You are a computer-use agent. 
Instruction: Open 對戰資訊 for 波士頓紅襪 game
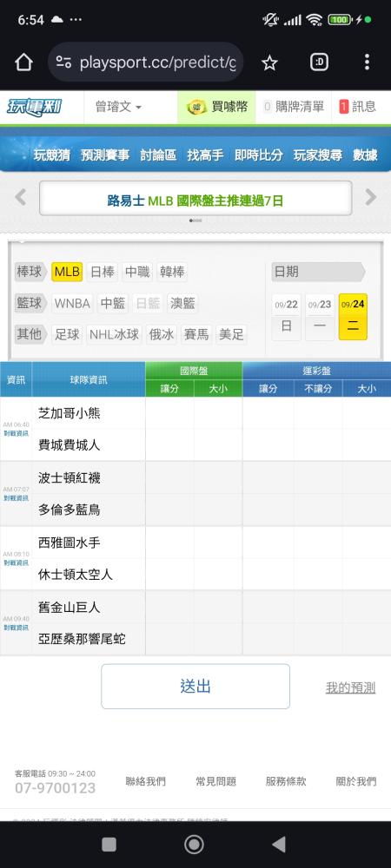[16, 498]
